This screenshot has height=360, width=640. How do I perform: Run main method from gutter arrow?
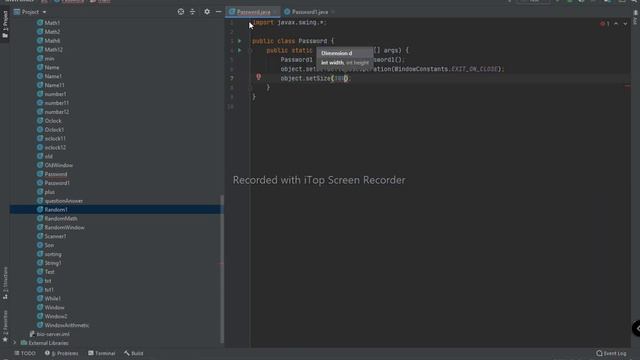240,50
